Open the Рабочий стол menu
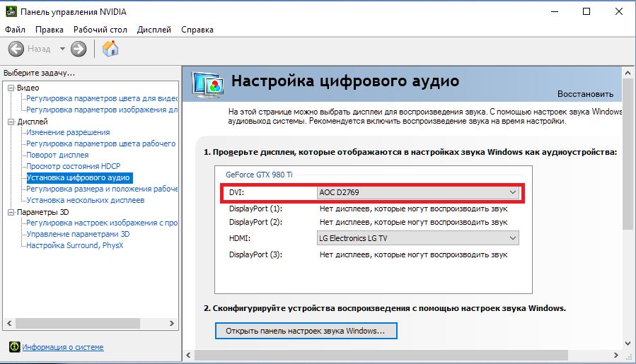 pyautogui.click(x=100, y=30)
